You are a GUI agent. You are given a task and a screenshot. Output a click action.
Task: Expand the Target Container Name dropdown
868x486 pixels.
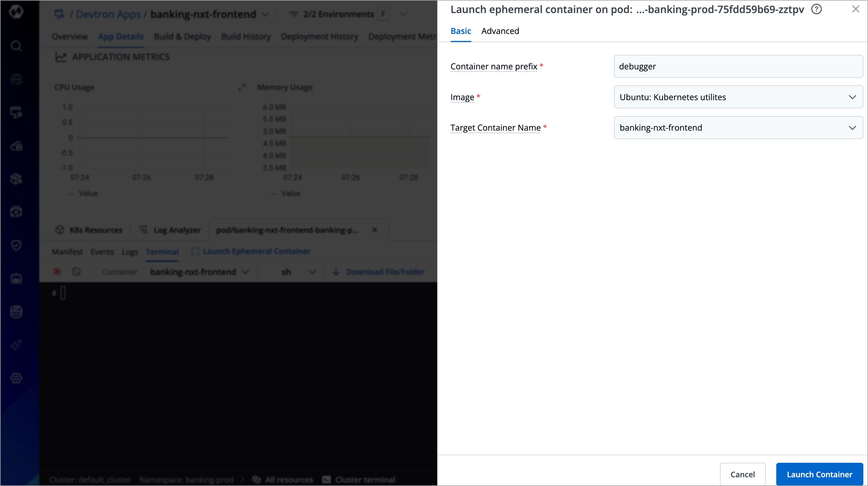pos(738,128)
